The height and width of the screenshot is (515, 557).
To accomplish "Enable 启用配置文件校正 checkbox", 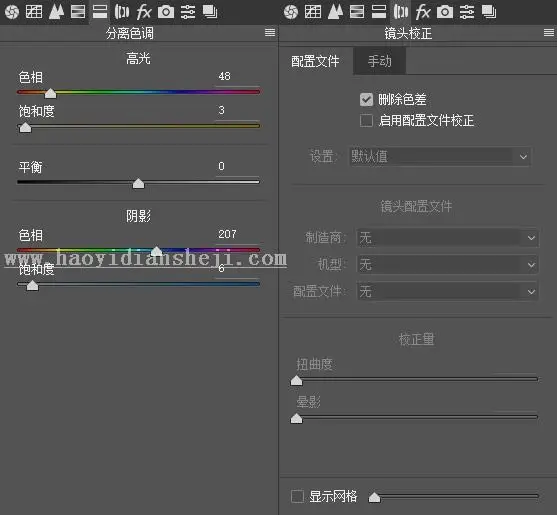I will click(x=366, y=120).
